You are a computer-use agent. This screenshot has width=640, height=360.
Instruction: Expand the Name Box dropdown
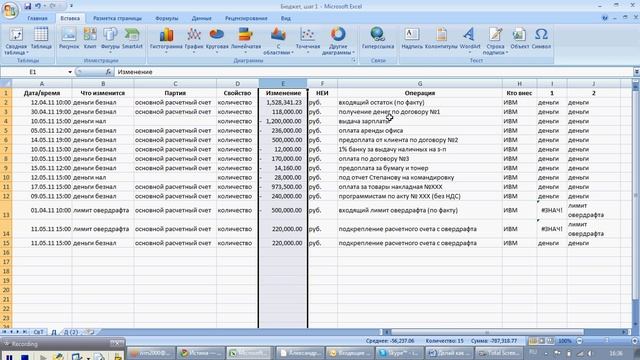pyautogui.click(x=70, y=72)
